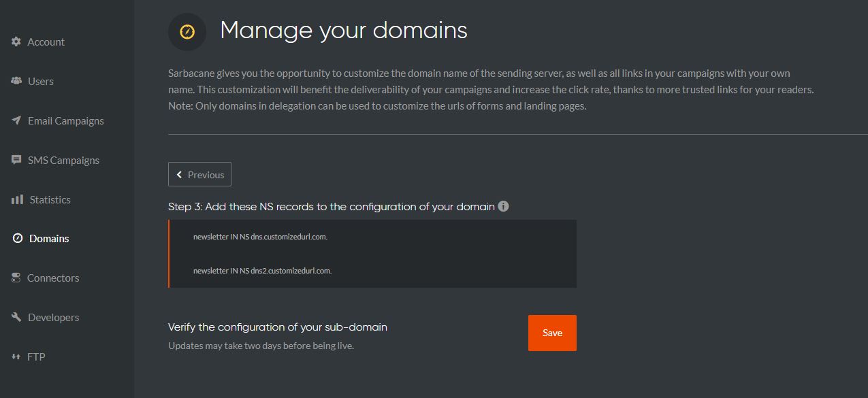Select the Connectors sidebar label

coord(53,278)
